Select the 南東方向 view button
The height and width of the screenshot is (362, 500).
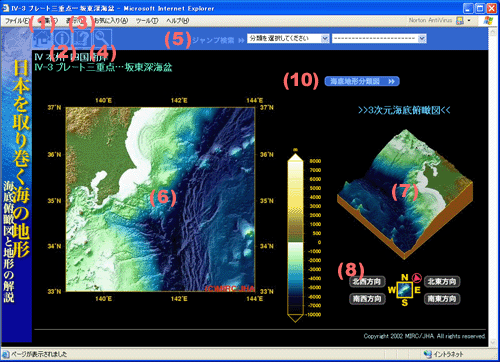pos(442,299)
